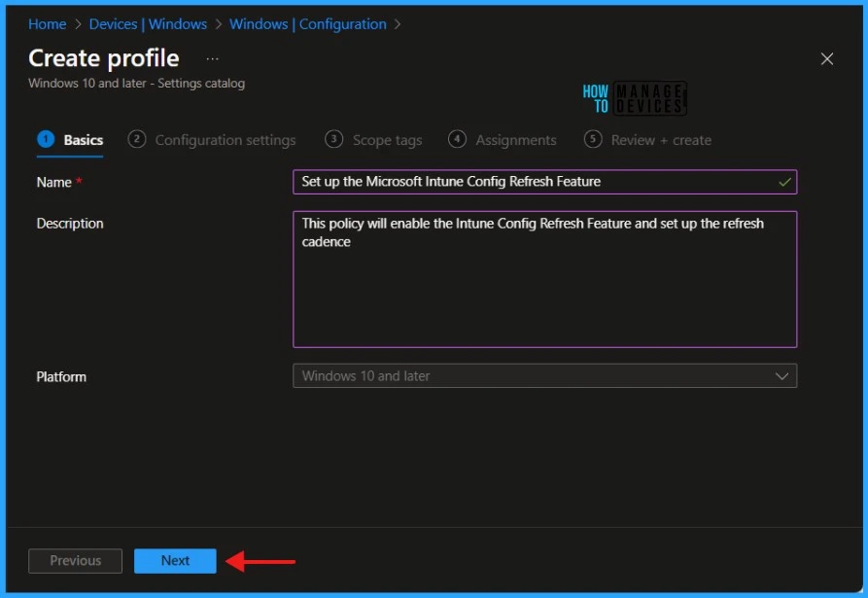This screenshot has width=868, height=598.
Task: Open the Platform dropdown
Action: [x=544, y=376]
